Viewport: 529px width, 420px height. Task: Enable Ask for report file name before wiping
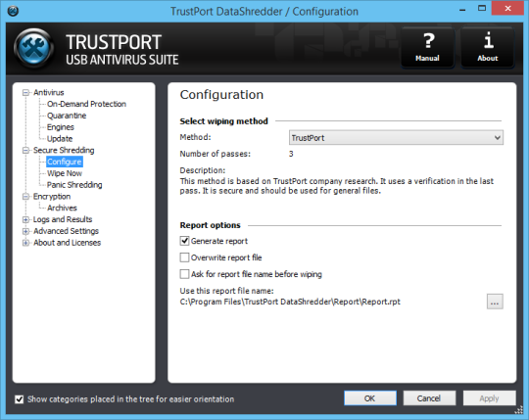coord(184,274)
